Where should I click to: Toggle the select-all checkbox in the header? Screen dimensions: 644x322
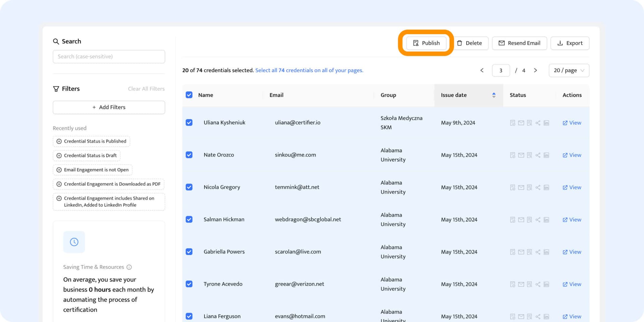point(189,95)
